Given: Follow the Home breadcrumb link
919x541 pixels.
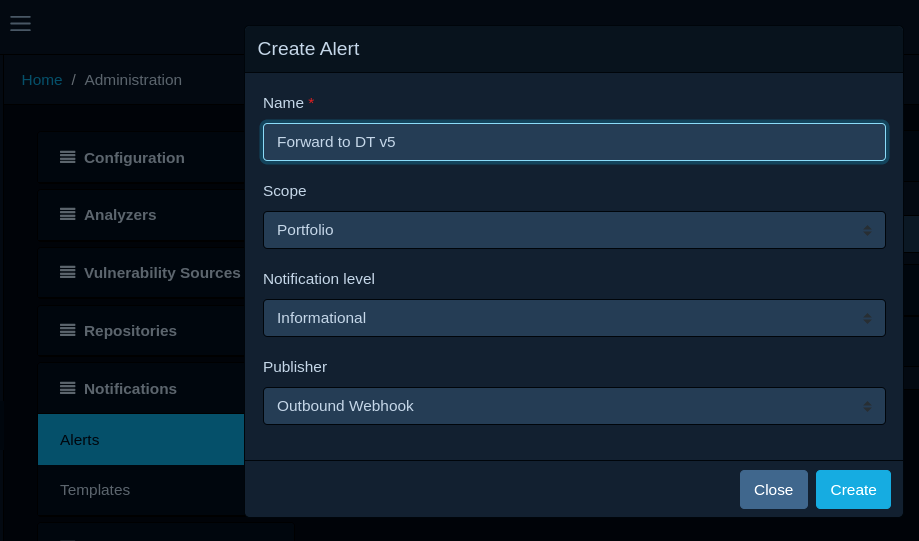Looking at the screenshot, I should pos(42,80).
